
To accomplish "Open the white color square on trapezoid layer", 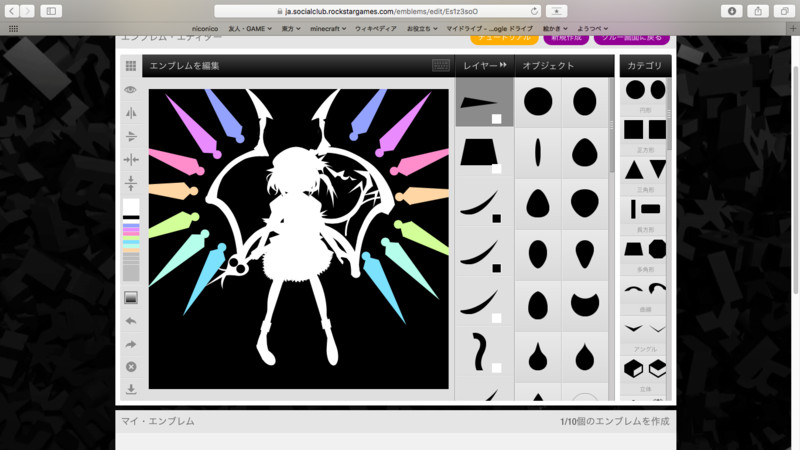I will tap(496, 169).
